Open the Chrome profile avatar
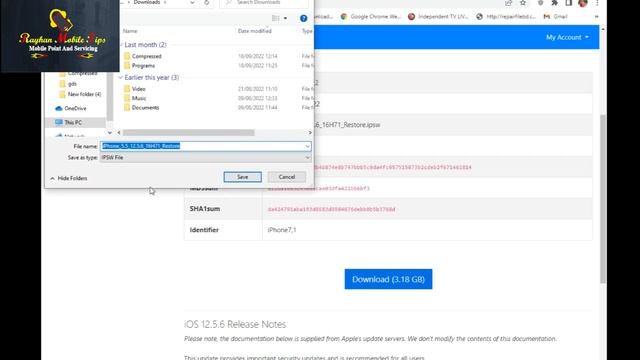Viewport: 640px width, 360px height. point(583,3)
